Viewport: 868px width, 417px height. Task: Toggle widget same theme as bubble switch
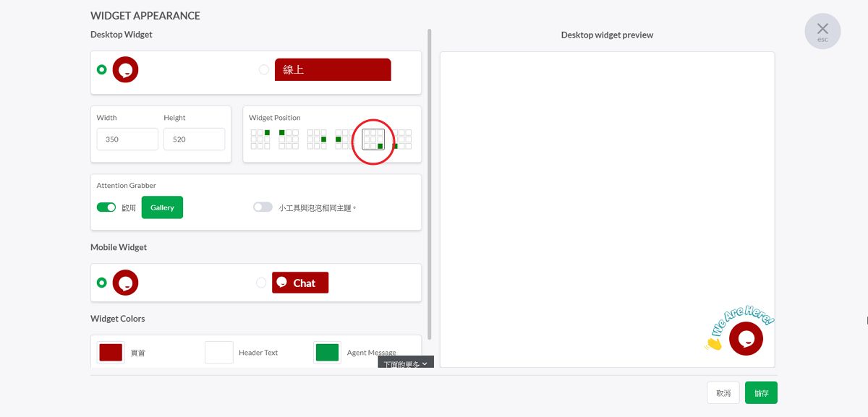click(263, 207)
